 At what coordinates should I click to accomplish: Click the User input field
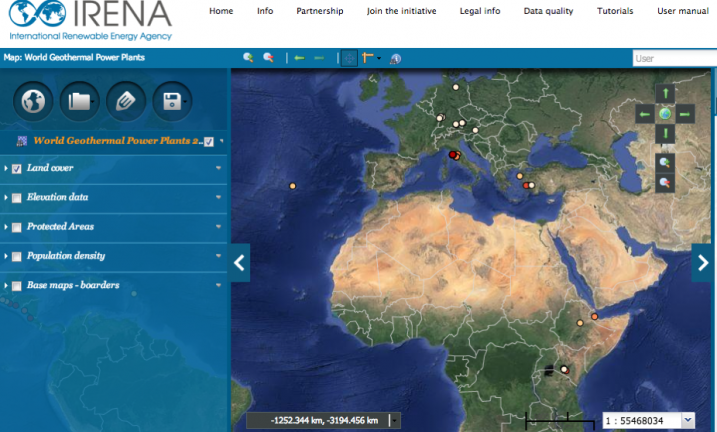(673, 59)
